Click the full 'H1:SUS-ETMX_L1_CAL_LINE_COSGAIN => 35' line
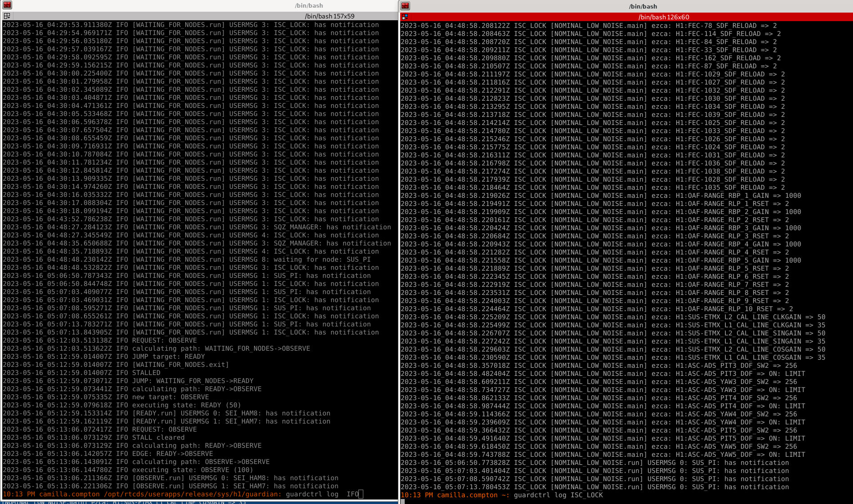The height and width of the screenshot is (504, 853). 613,357
